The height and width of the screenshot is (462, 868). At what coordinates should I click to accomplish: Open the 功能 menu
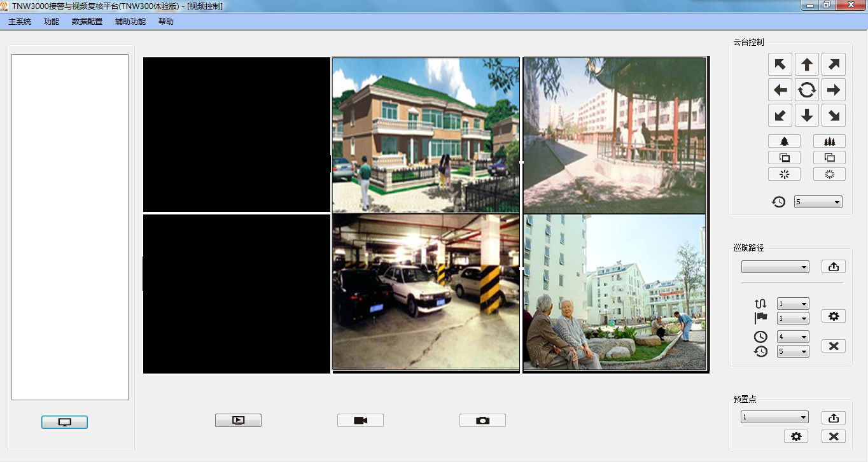tap(52, 22)
